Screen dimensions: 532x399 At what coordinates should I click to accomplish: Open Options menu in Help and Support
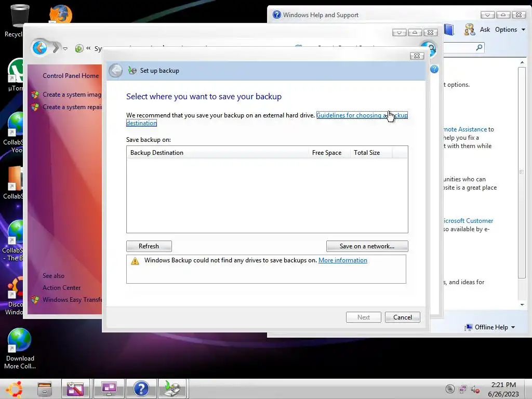point(510,30)
